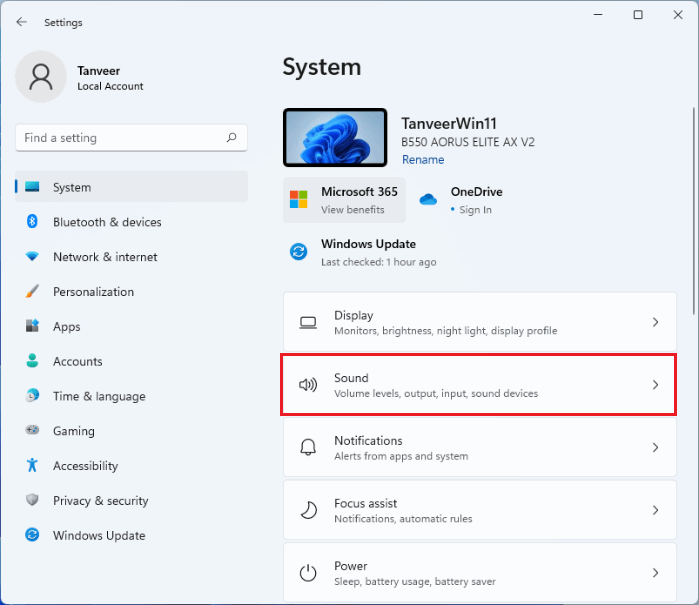
Task: Click the Tanveer Local Account name
Action: coord(110,78)
